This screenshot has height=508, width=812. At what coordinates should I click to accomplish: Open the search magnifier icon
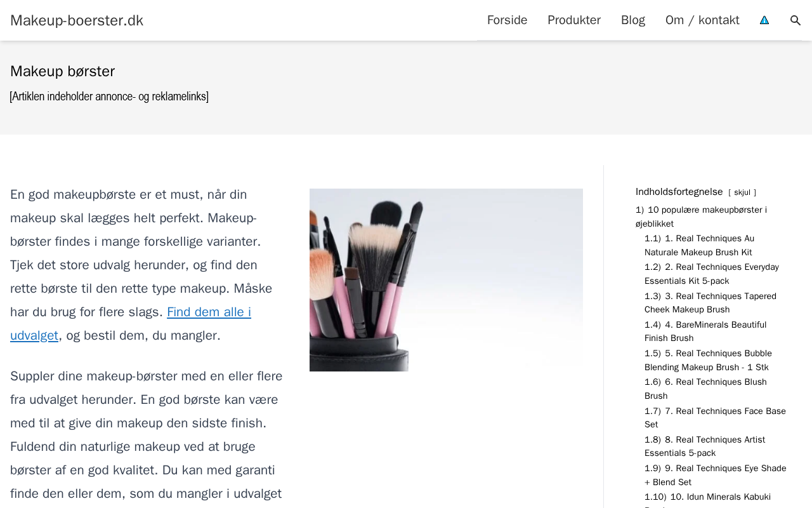click(x=795, y=20)
